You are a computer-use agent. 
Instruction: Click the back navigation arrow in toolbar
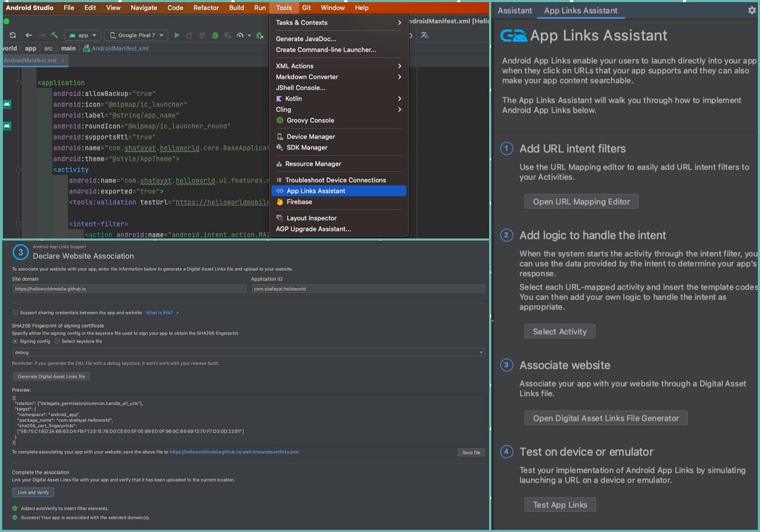pyautogui.click(x=29, y=35)
